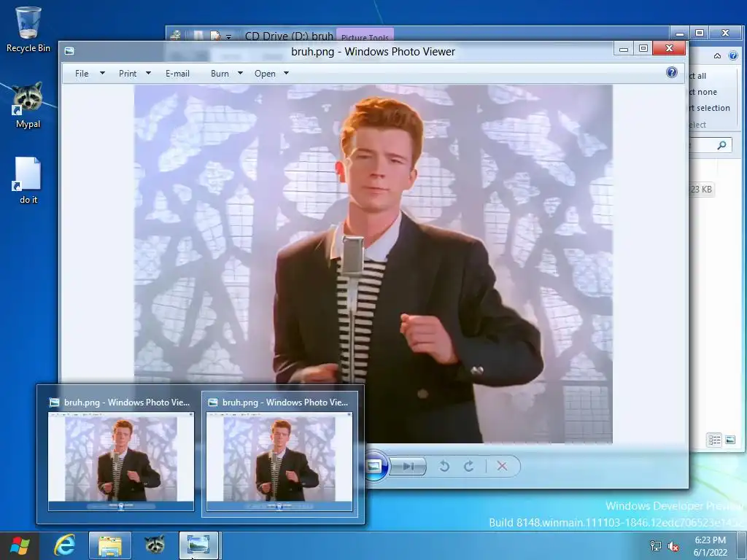
Task: Click the Photo Viewer help icon
Action: coord(672,72)
